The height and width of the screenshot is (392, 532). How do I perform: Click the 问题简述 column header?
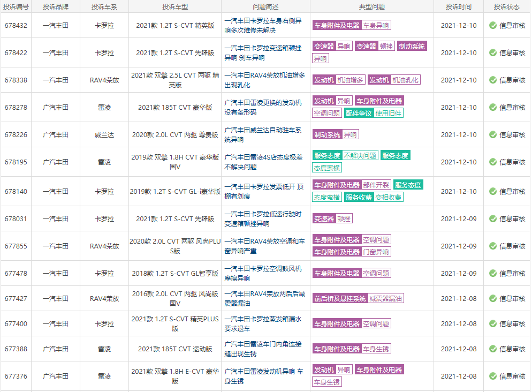point(265,7)
